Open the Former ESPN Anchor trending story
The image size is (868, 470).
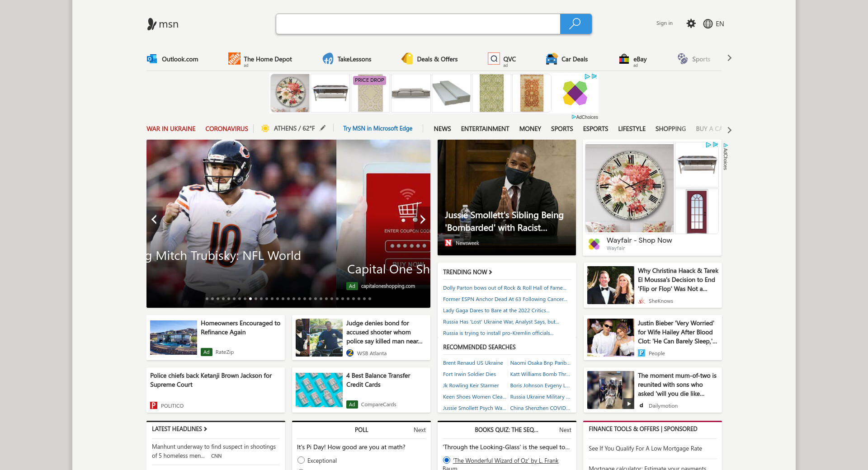pyautogui.click(x=505, y=299)
